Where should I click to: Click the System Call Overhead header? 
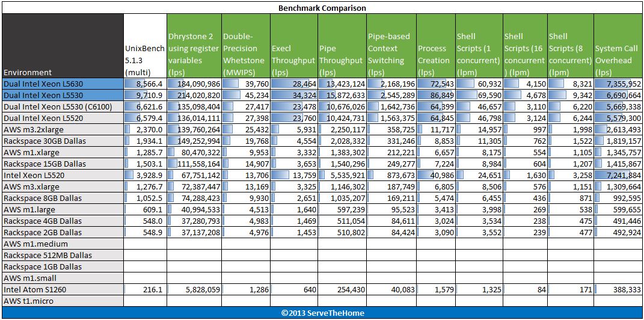coord(618,46)
